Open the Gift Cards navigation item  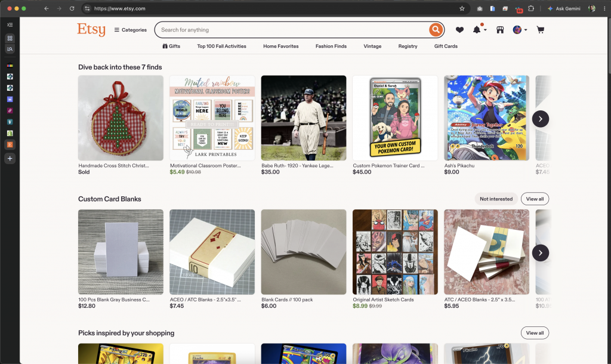446,46
